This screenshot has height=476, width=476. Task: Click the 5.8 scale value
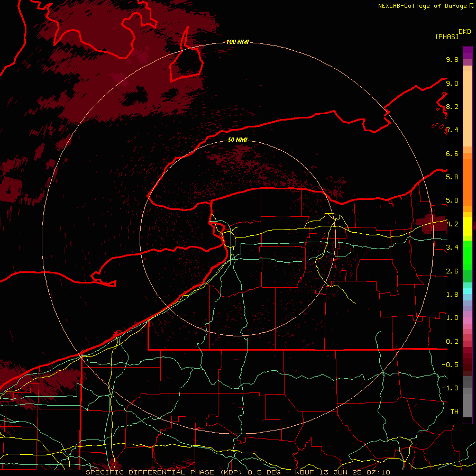pyautogui.click(x=452, y=177)
